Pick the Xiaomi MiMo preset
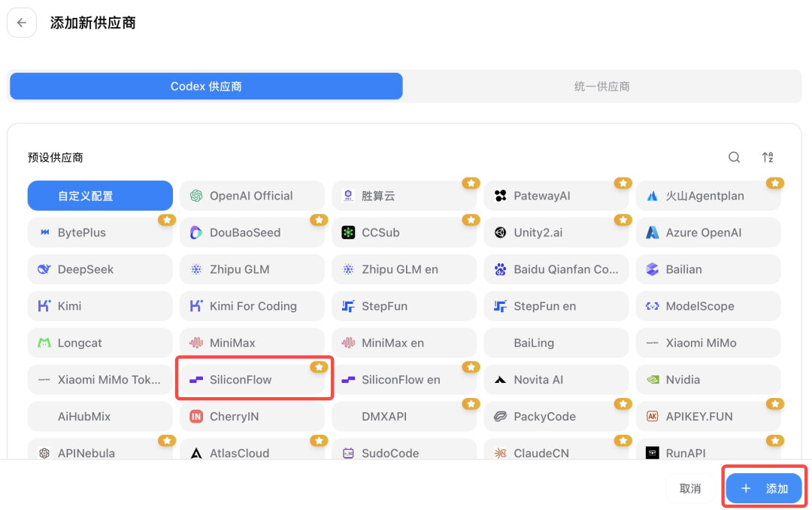812x510 pixels. 708,343
